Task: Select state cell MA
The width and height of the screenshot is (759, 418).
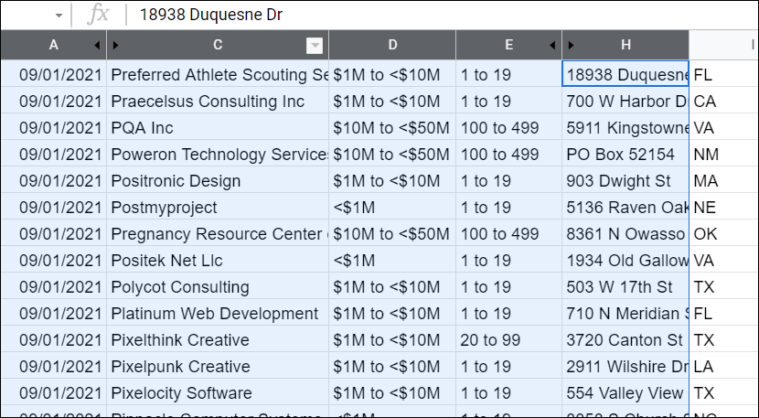Action: click(724, 180)
